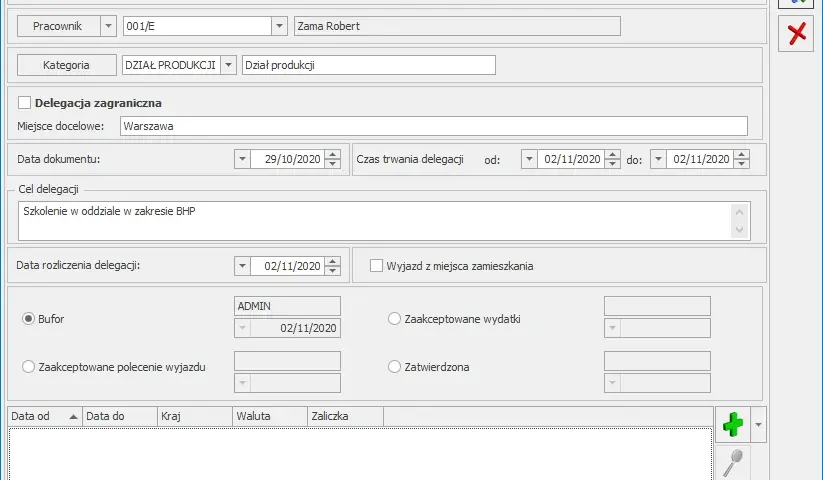
Task: Click the Waluta column header
Action: click(x=270, y=416)
